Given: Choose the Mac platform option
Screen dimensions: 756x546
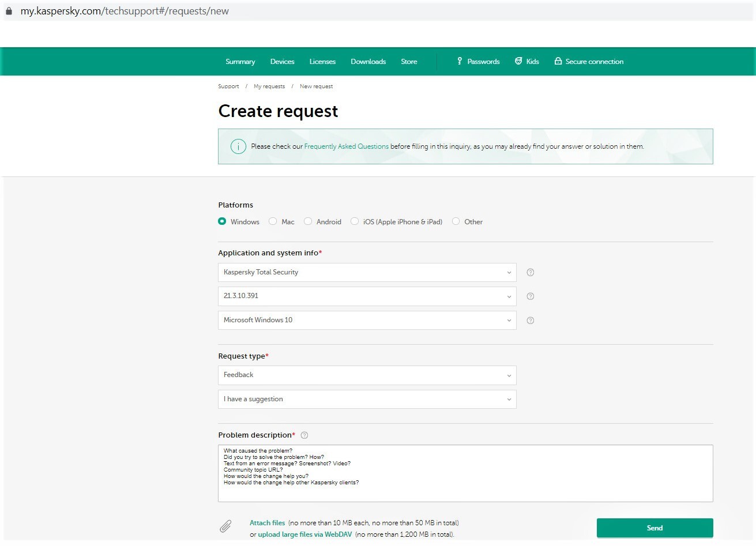Looking at the screenshot, I should click(273, 221).
